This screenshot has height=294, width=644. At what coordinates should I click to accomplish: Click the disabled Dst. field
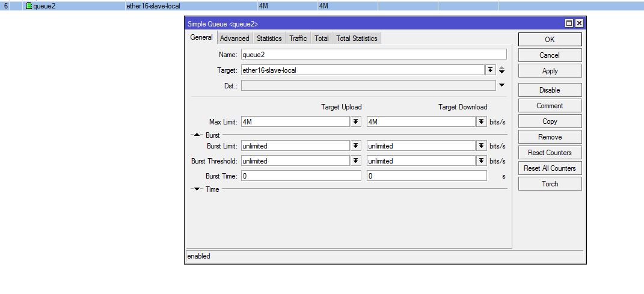tap(369, 85)
